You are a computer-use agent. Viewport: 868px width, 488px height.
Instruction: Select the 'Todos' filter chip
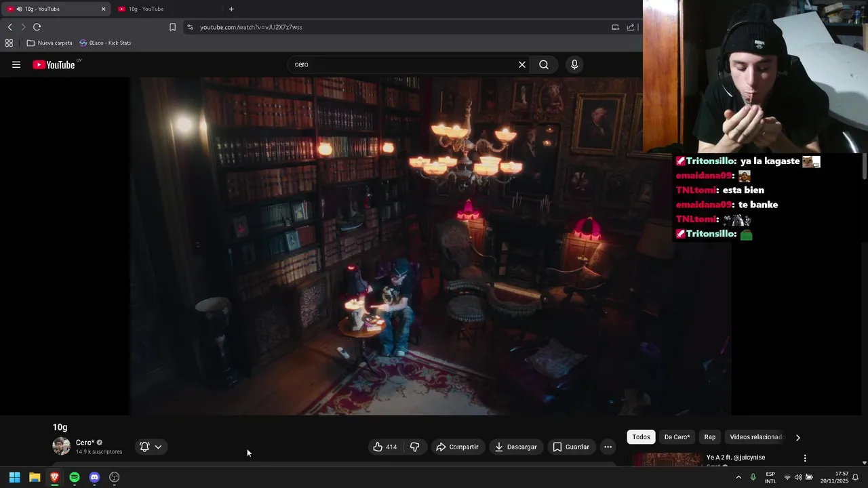(642, 437)
